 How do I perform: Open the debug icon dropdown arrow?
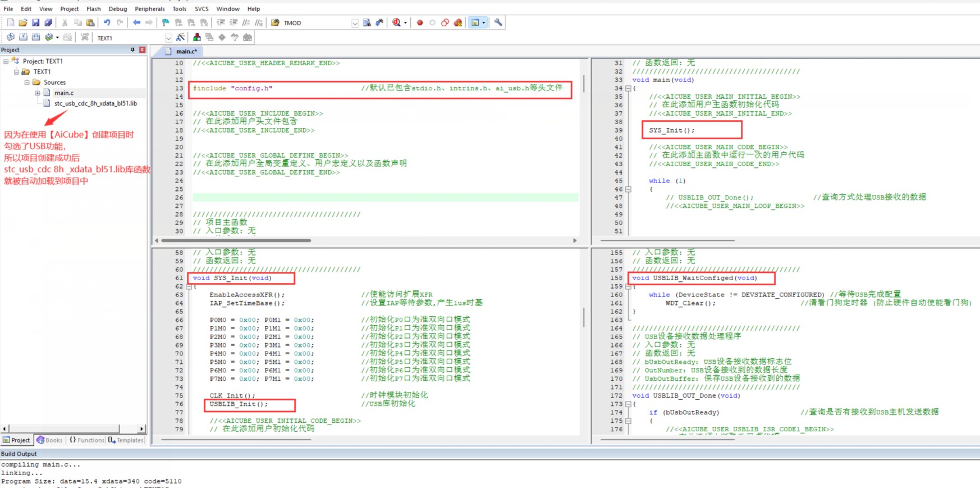tap(405, 23)
